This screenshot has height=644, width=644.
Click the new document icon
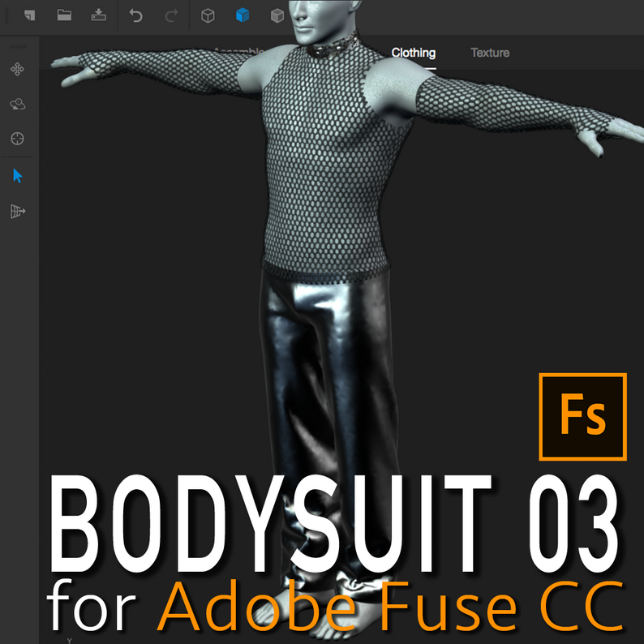pyautogui.click(x=29, y=15)
